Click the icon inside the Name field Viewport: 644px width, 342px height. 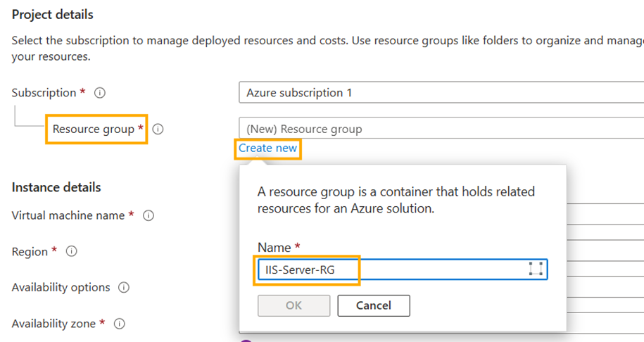pos(536,270)
